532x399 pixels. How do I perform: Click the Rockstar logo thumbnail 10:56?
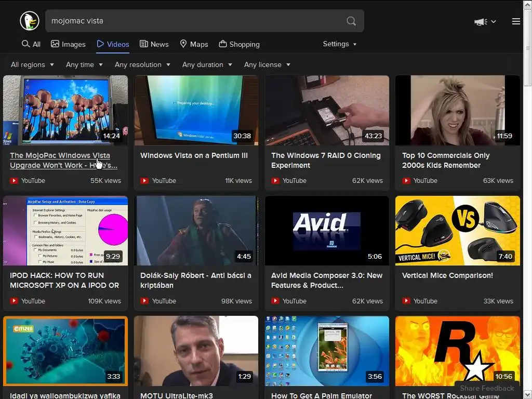[457, 351]
